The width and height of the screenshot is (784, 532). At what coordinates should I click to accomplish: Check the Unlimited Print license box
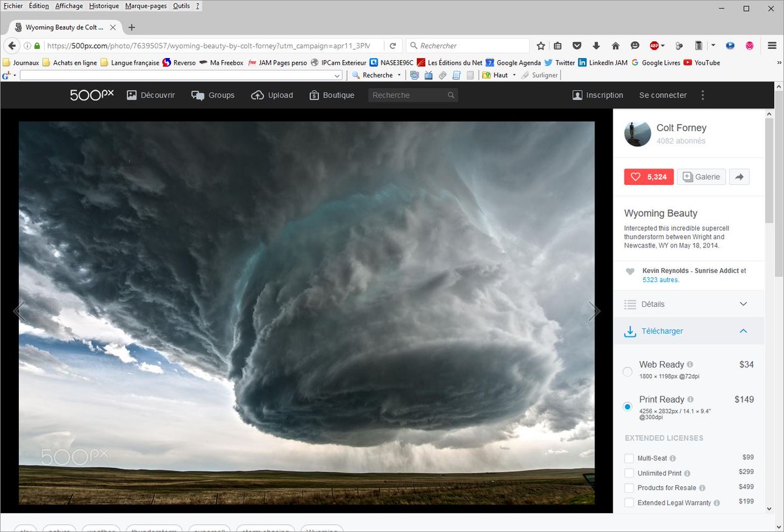pyautogui.click(x=629, y=473)
